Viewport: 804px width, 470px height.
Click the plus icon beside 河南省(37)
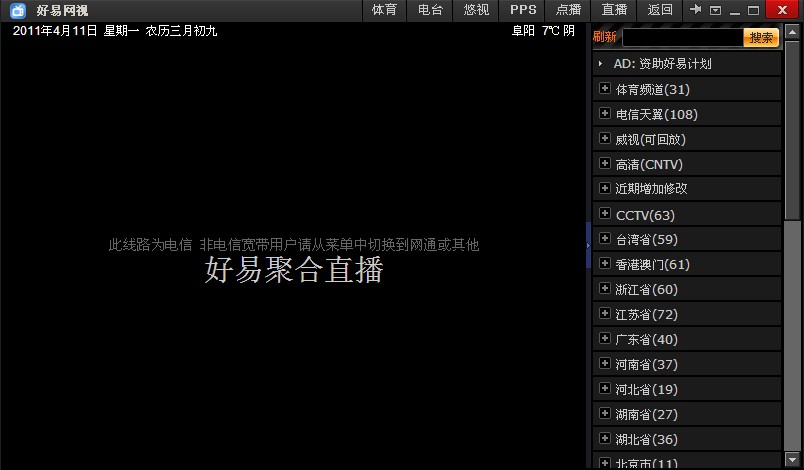(x=605, y=363)
